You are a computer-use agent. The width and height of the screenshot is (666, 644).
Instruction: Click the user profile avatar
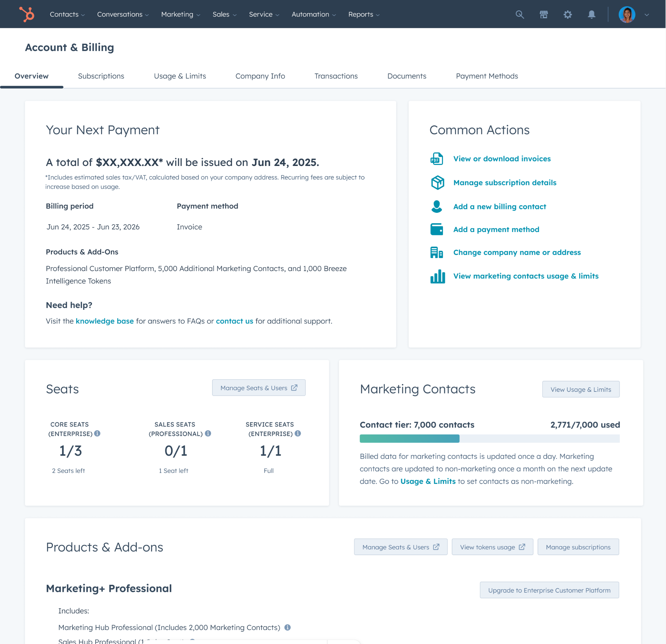627,14
